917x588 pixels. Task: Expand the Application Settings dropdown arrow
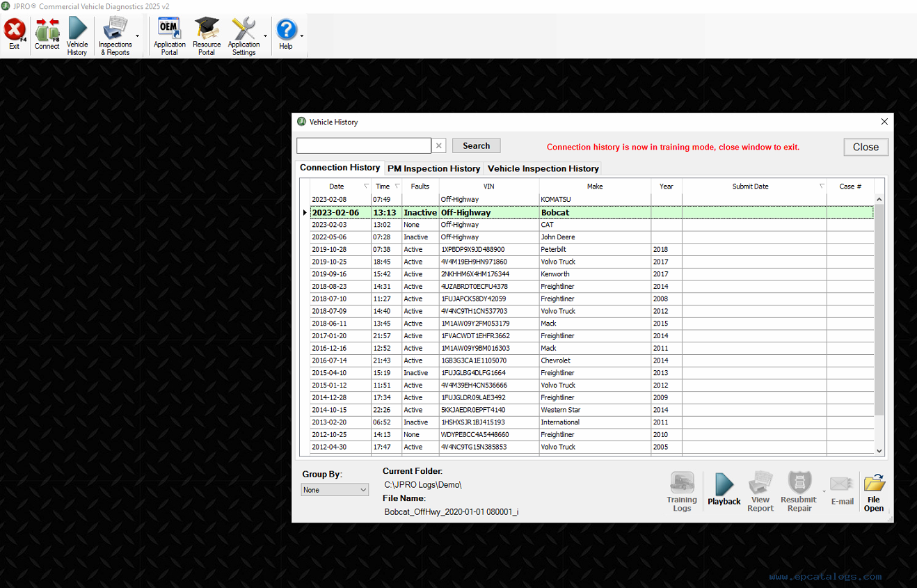click(x=265, y=36)
